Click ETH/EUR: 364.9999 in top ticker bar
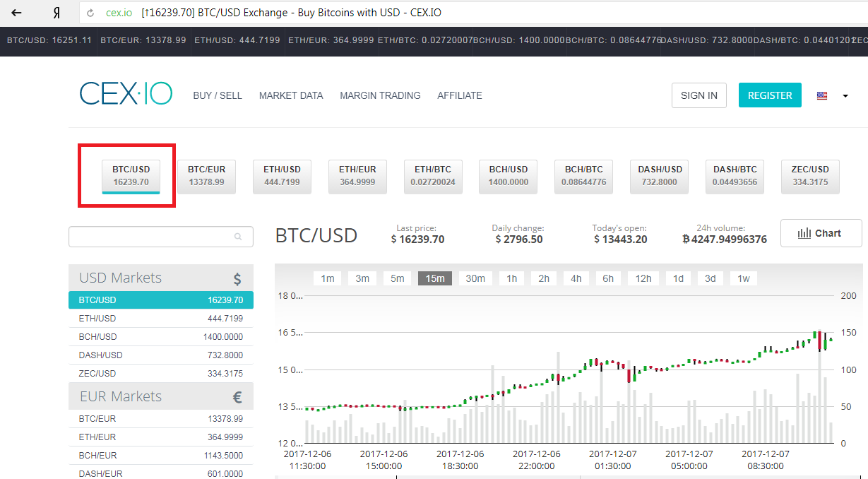This screenshot has height=479, width=868. pyautogui.click(x=331, y=40)
